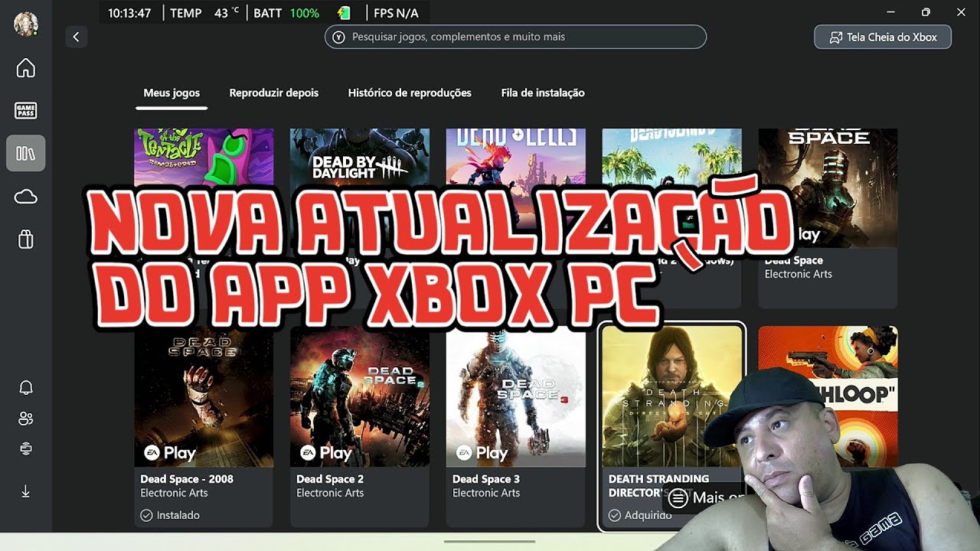Open the downloads arrow icon
This screenshot has width=980, height=551.
[26, 491]
